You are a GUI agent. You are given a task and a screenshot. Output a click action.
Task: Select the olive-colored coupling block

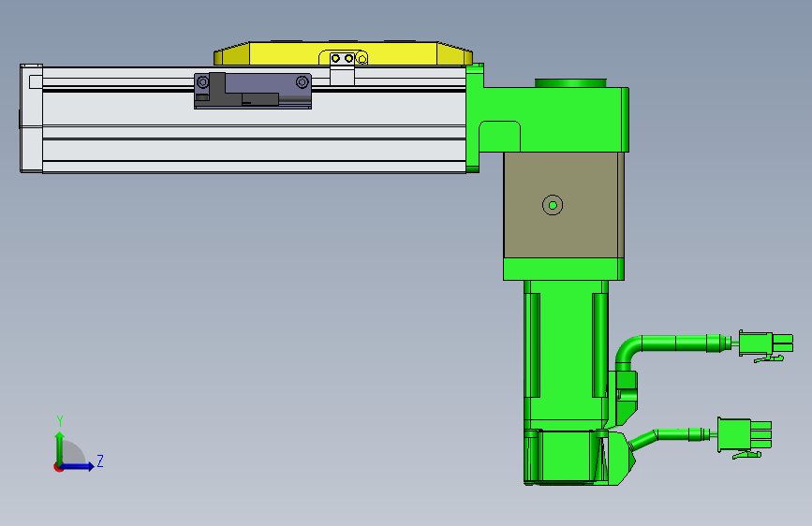[564, 205]
